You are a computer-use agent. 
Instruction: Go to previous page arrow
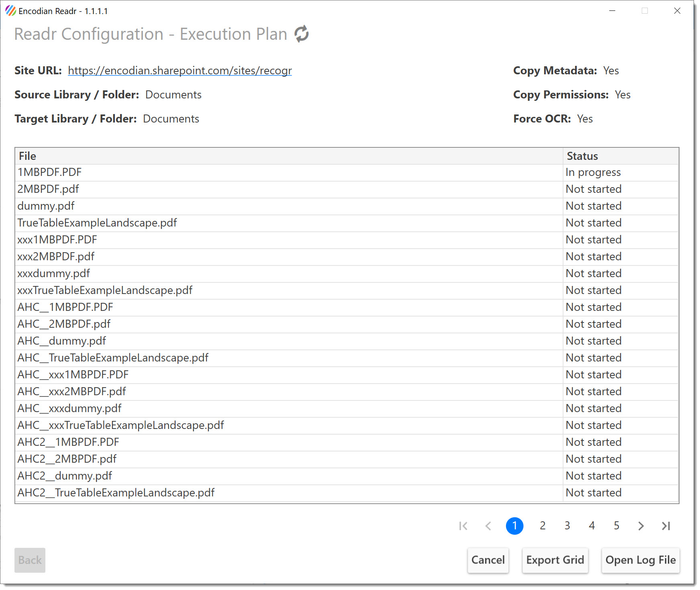(x=488, y=526)
